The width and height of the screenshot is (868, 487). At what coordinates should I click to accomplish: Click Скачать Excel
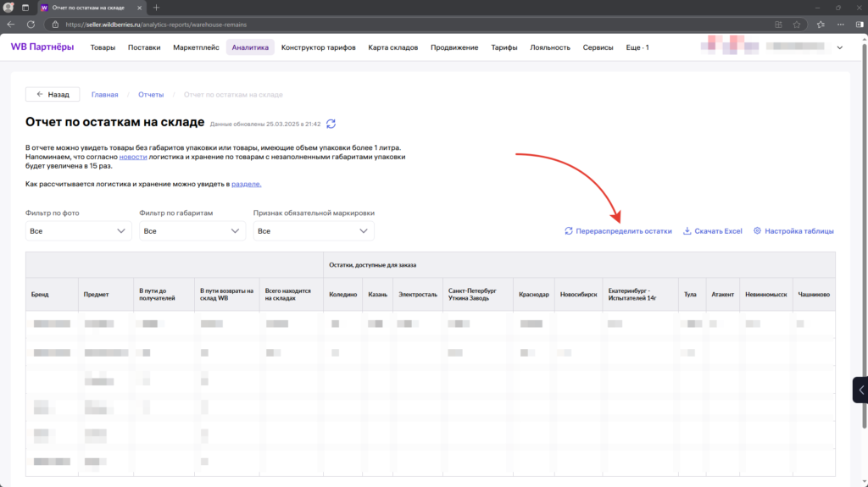click(x=712, y=230)
